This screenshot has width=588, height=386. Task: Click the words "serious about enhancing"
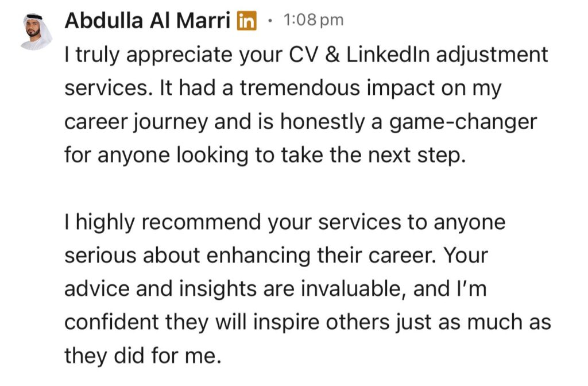pos(188,256)
